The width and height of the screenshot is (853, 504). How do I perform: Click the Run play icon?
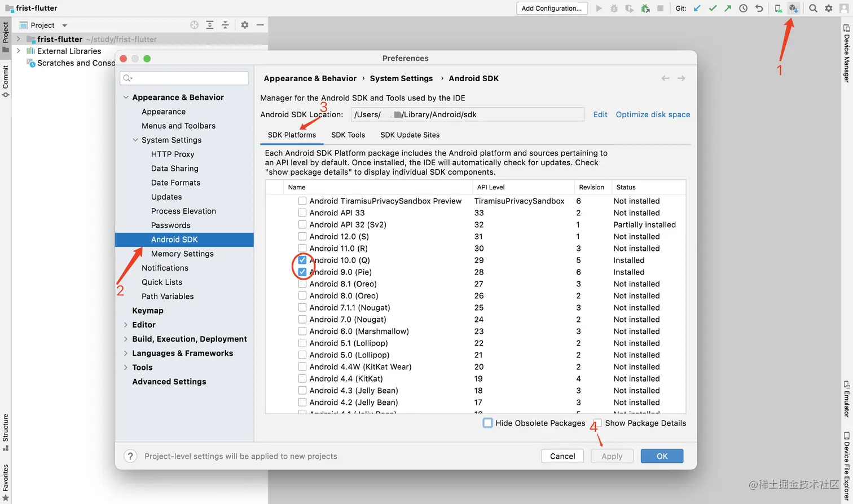pos(599,8)
